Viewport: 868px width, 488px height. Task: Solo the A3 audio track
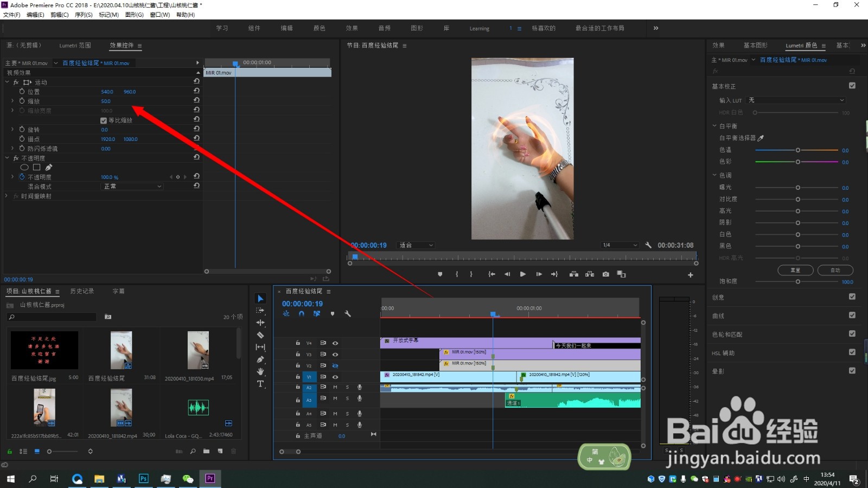click(347, 399)
